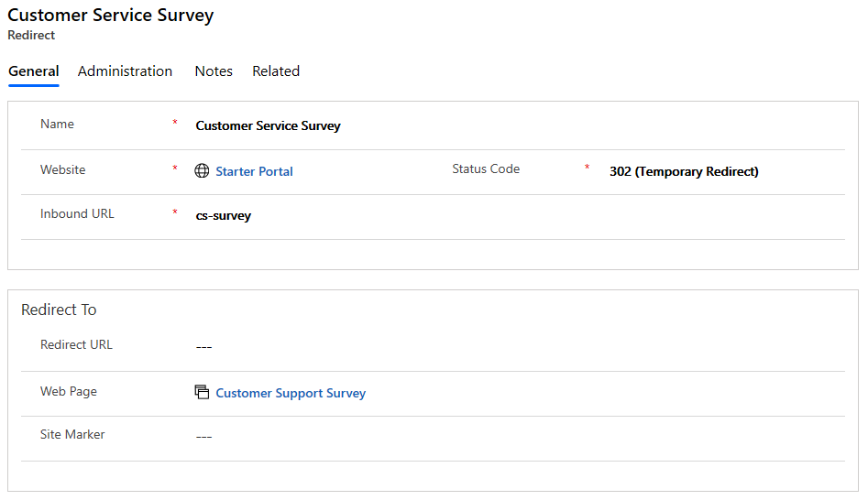Image resolution: width=868 pixels, height=500 pixels.
Task: Click the Inbound URL label
Action: point(77,214)
